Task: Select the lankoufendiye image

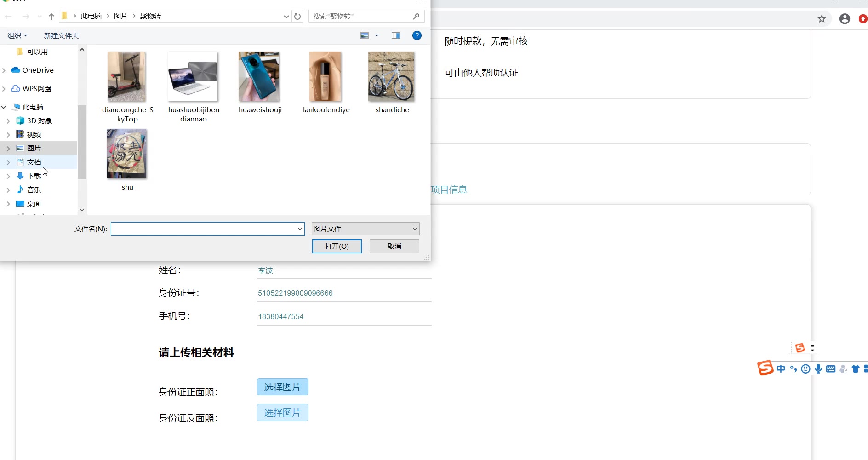Action: click(326, 83)
